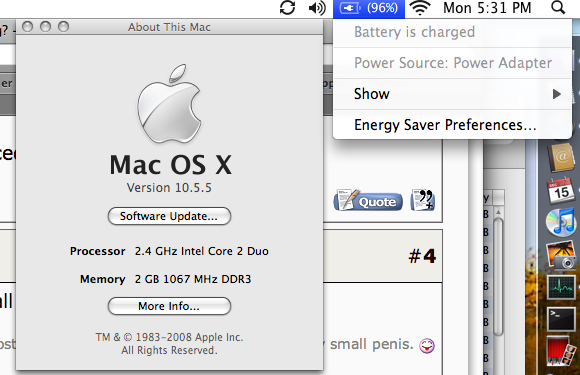Launch iTunes from the Dock
Image resolution: width=580 pixels, height=375 pixels.
[x=561, y=222]
